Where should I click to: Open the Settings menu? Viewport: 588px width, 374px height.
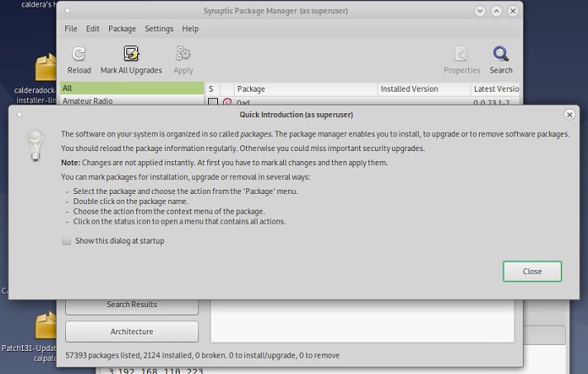pyautogui.click(x=159, y=28)
